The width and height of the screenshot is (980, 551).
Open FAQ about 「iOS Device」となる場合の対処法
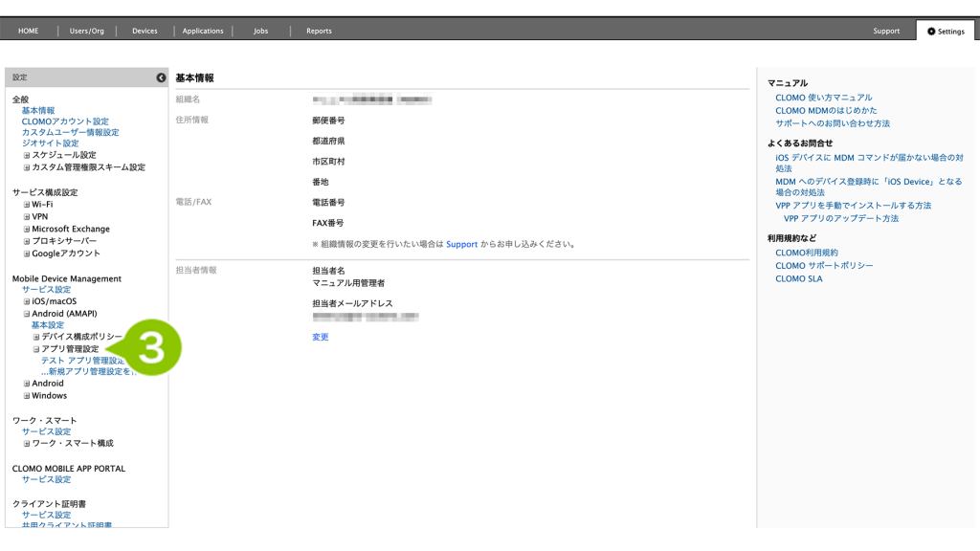tap(869, 187)
